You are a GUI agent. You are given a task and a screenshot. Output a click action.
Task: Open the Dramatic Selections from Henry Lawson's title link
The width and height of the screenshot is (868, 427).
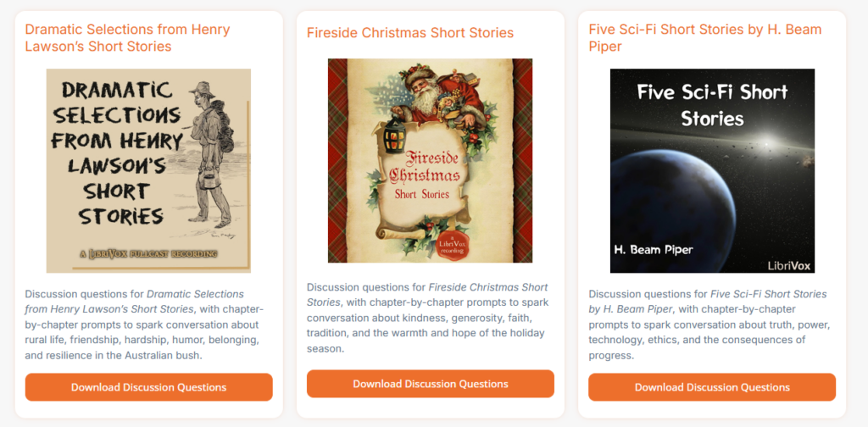point(127,37)
